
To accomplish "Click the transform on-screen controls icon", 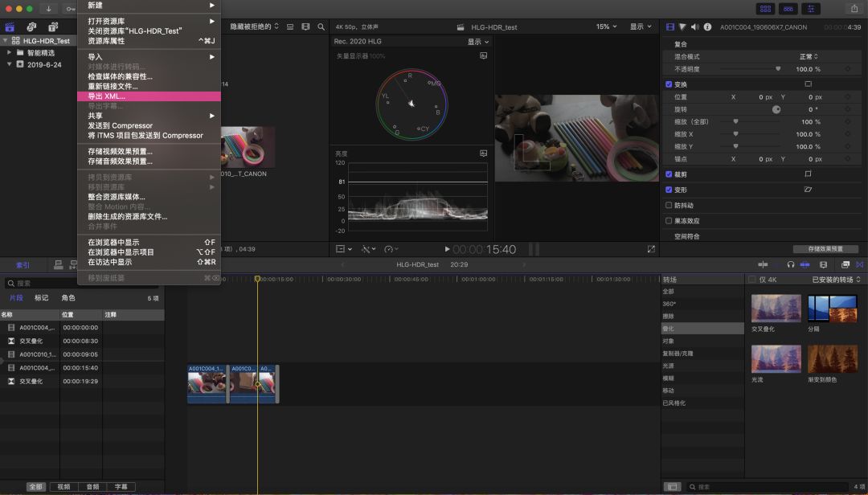I will point(808,84).
